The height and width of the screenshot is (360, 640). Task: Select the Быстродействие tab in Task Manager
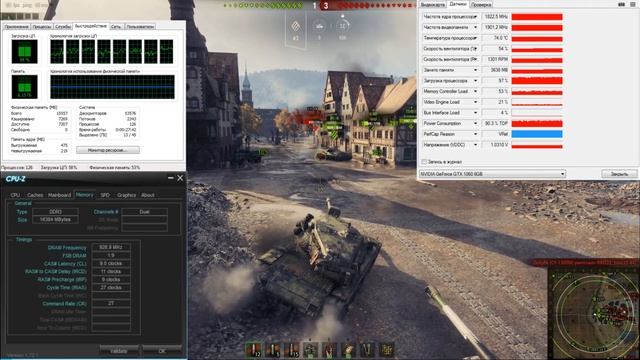(x=91, y=26)
